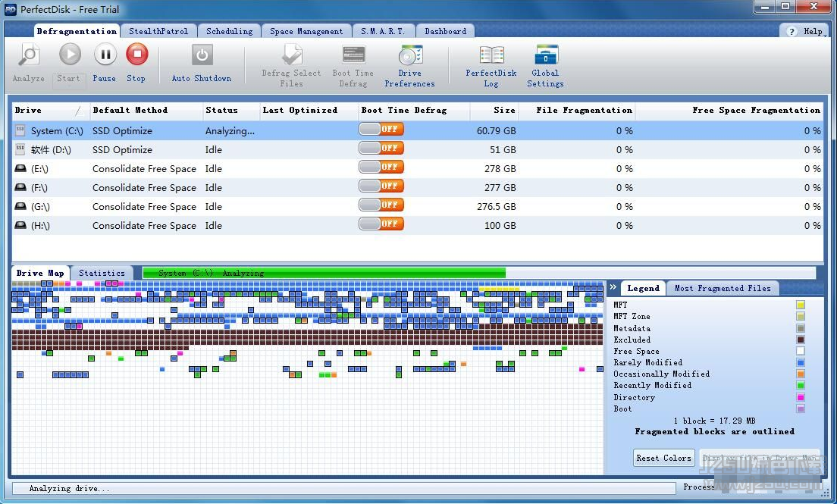Screen dimensions: 837x504
Task: Click the Reset Colors button
Action: 663,458
